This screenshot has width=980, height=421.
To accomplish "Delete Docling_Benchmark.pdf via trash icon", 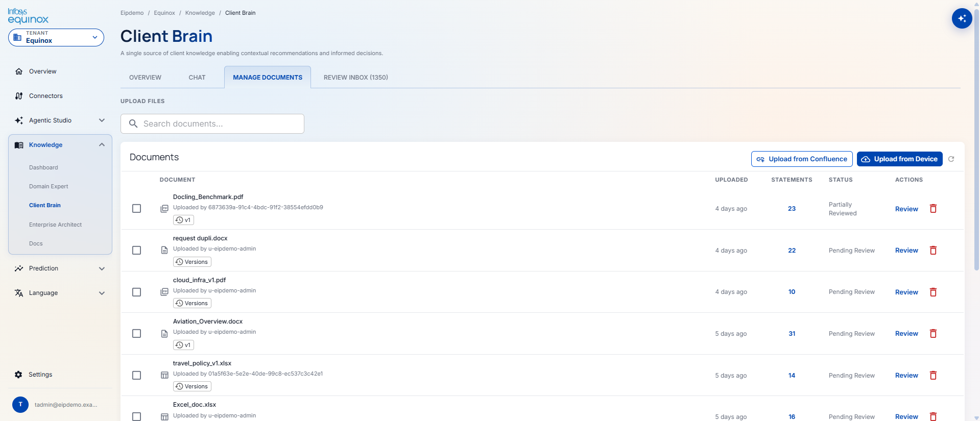I will 933,209.
